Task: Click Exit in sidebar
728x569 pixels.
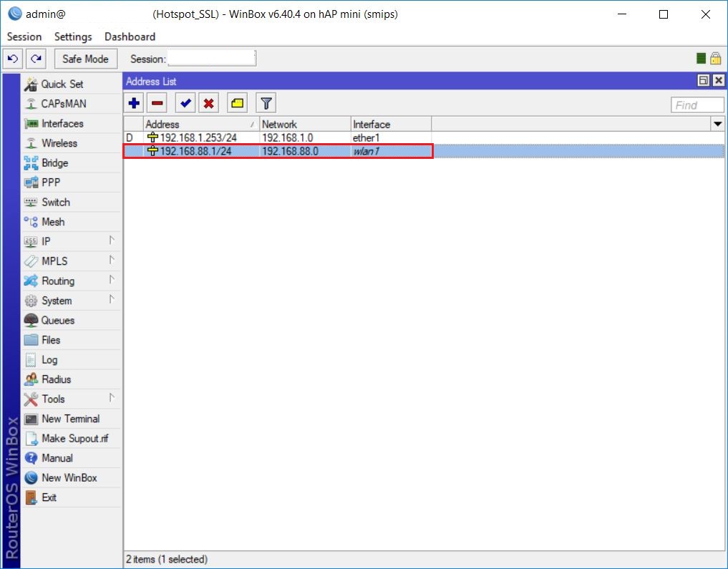Action: click(x=72, y=497)
